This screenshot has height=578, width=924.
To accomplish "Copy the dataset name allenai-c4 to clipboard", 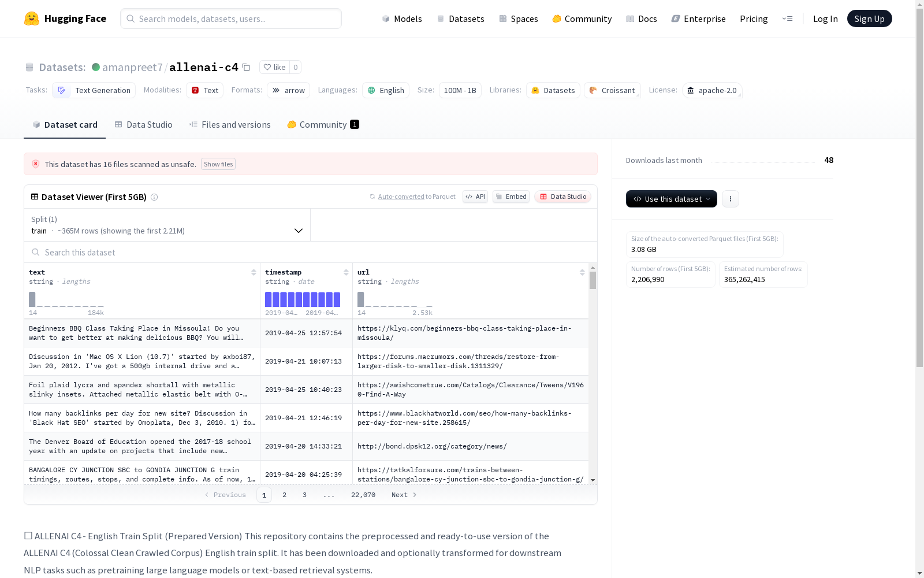I will 246,68.
